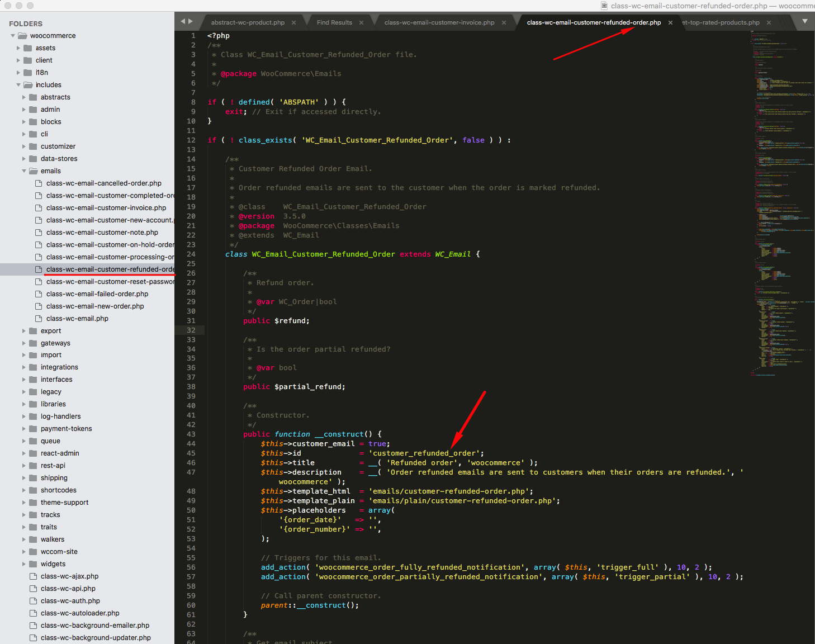
Task: Close the top-rated-products.php tab
Action: tap(769, 23)
